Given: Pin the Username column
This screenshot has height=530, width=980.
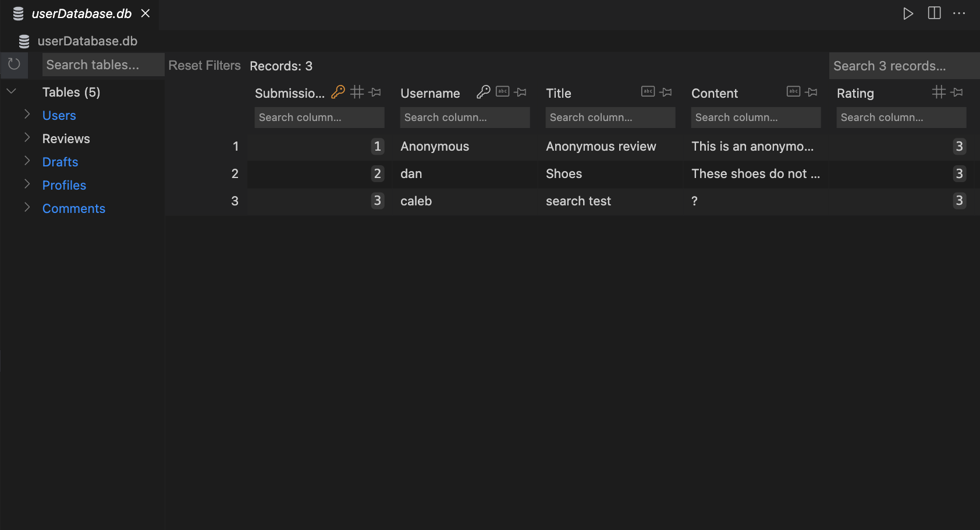Looking at the screenshot, I should [x=521, y=92].
